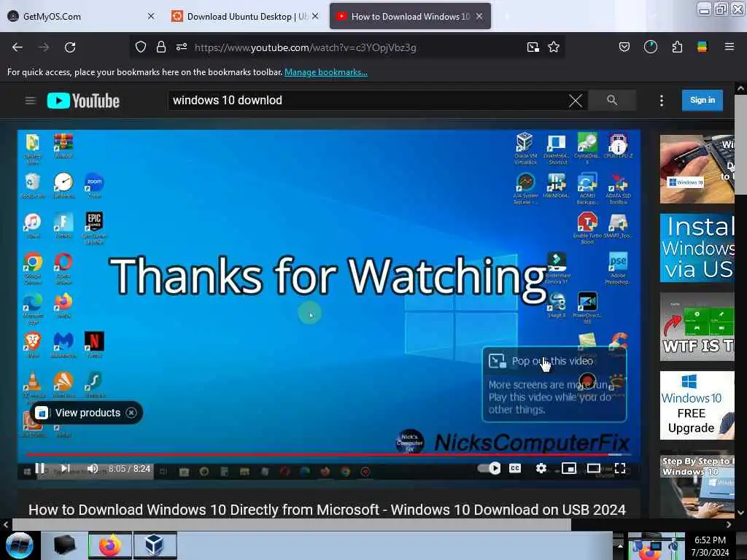This screenshot has width=747, height=560.
Task: Open YouTube guide sidebar menu
Action: 31,101
